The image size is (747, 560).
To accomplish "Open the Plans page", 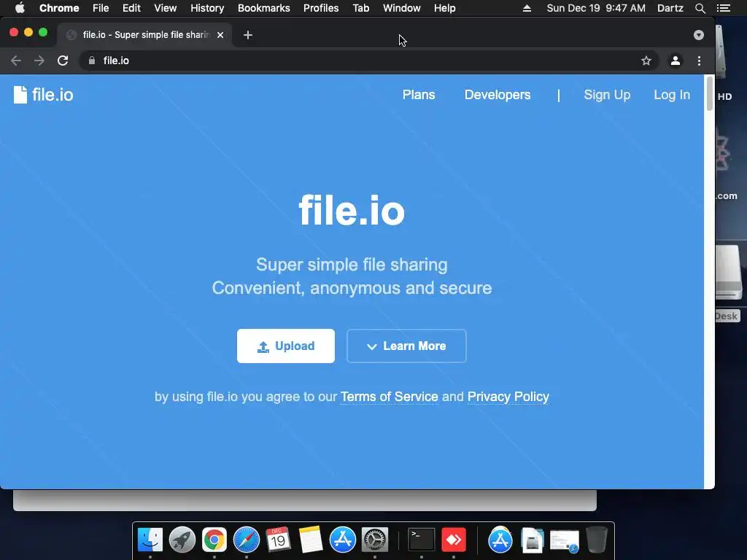I will [x=419, y=95].
